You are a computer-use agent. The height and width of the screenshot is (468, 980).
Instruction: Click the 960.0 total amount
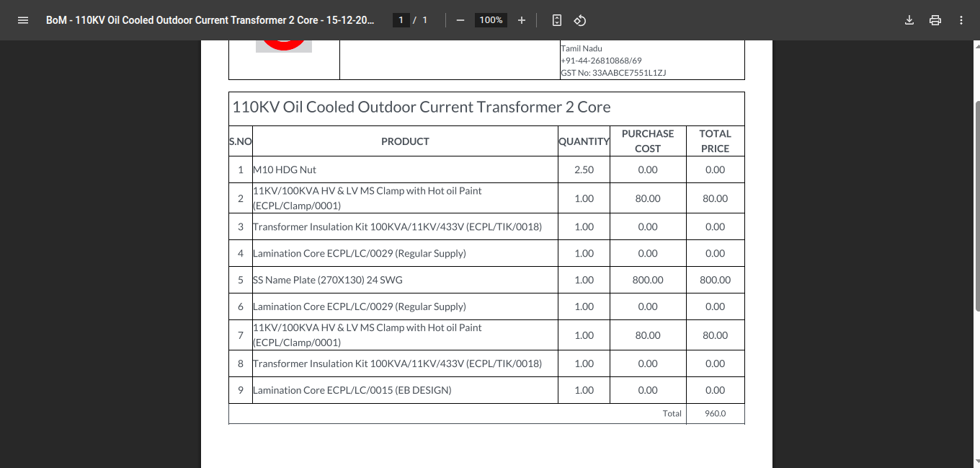coord(715,414)
